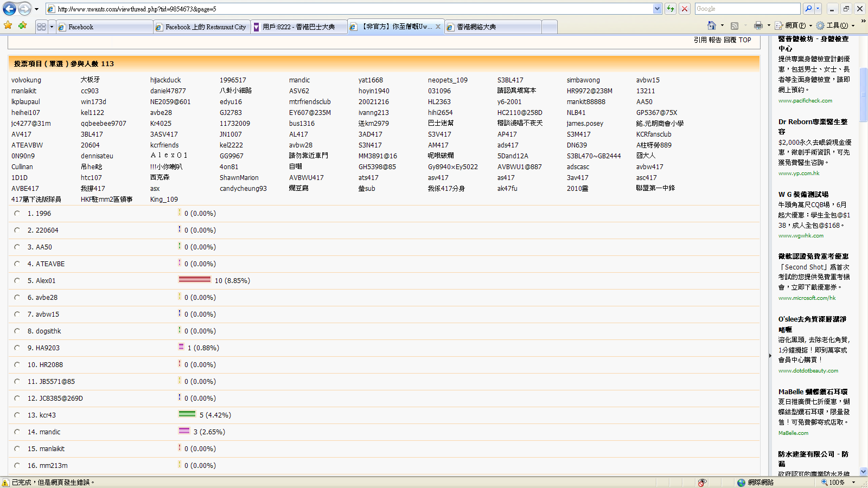Vote for option 5. Alex01

click(17, 281)
